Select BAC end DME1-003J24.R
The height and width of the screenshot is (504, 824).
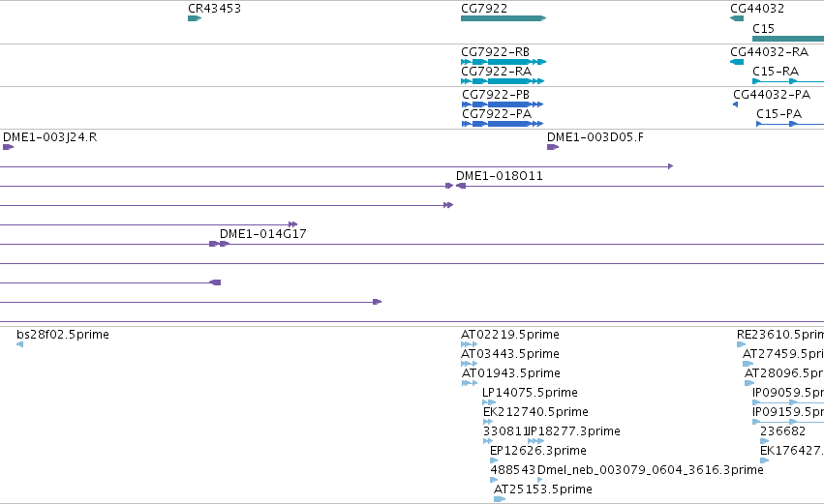[8, 147]
